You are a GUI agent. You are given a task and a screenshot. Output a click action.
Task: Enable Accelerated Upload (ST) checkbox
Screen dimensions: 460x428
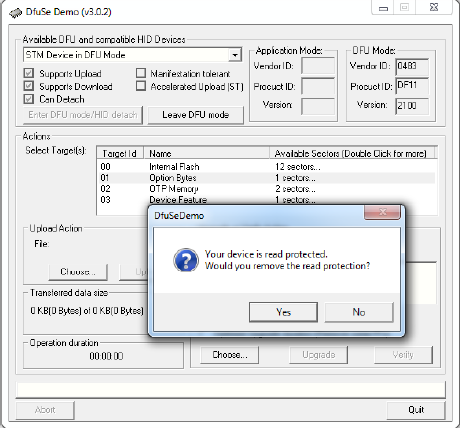[x=141, y=86]
